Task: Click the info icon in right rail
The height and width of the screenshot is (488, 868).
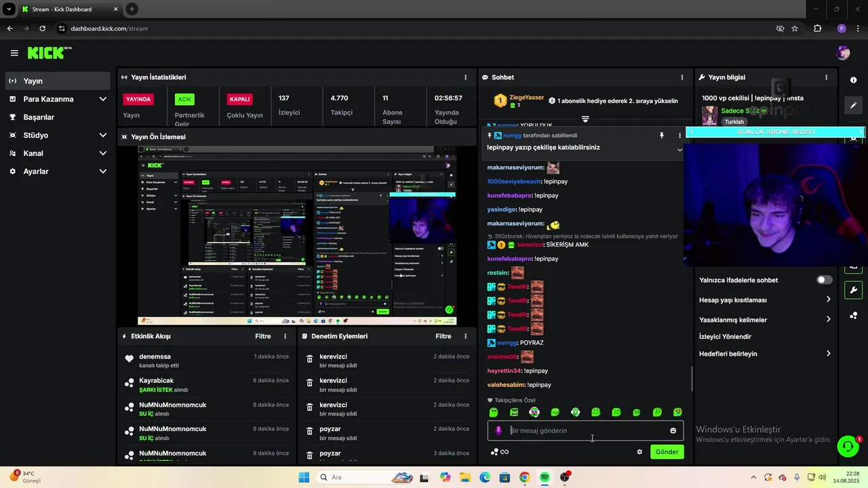Action: (x=853, y=80)
